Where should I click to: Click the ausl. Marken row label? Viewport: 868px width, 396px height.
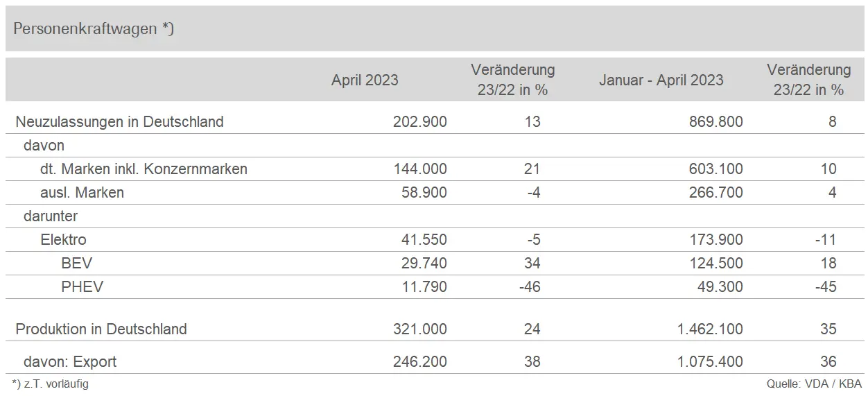[x=82, y=193]
